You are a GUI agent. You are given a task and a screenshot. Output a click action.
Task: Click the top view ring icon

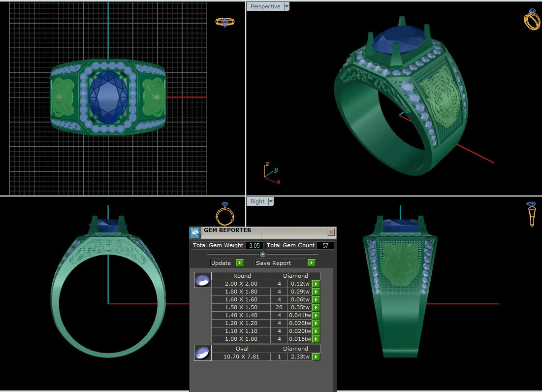click(225, 22)
